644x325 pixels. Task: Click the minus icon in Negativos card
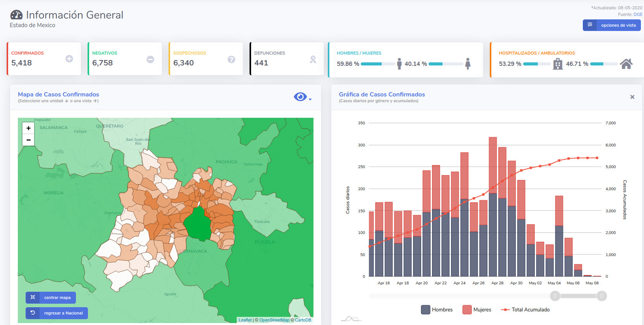(150, 59)
